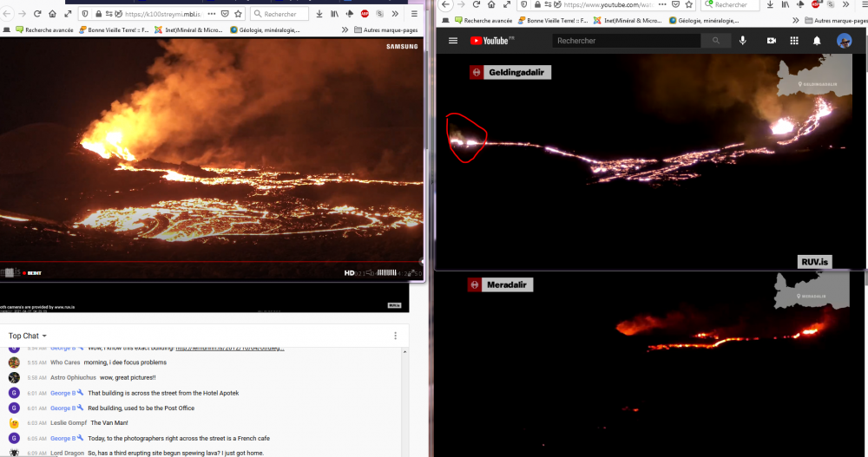Show YouTube notifications bell
Viewport: 868px width, 457px height.
[817, 41]
